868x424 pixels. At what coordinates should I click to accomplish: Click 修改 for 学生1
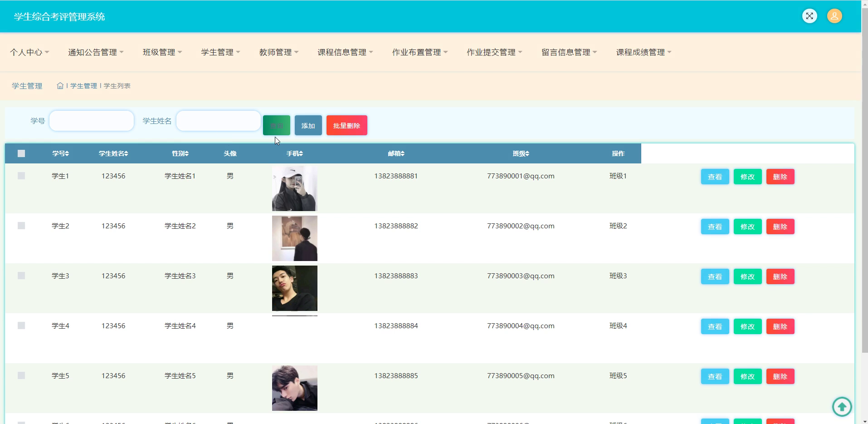tap(748, 177)
